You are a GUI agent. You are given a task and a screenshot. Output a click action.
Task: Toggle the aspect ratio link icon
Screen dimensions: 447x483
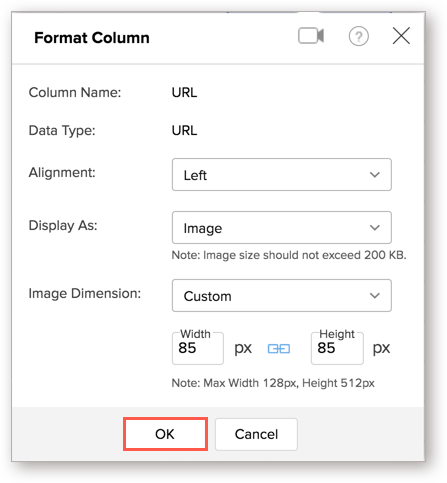279,349
